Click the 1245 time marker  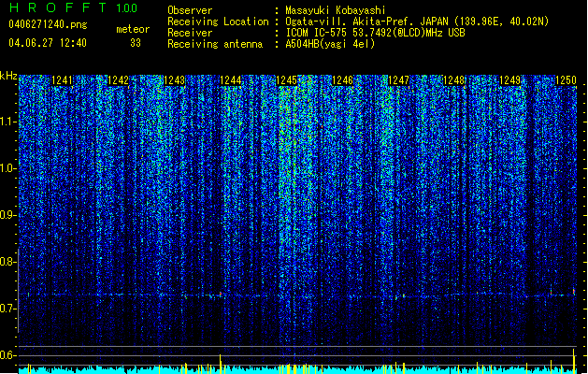coord(286,80)
